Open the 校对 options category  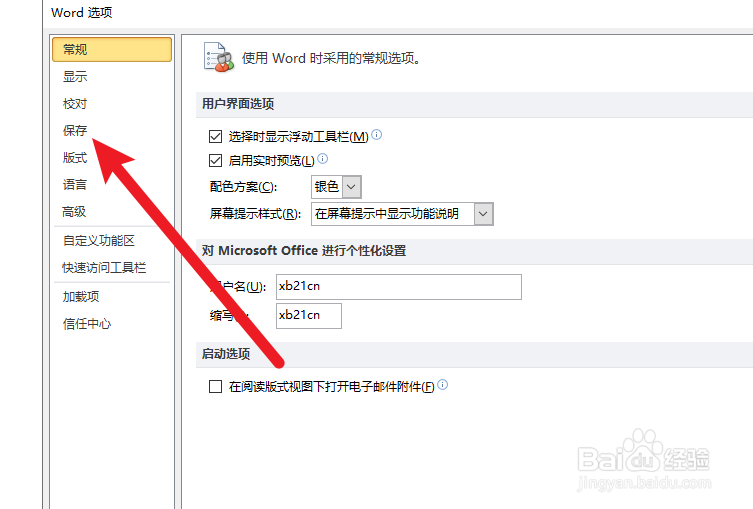coord(75,104)
